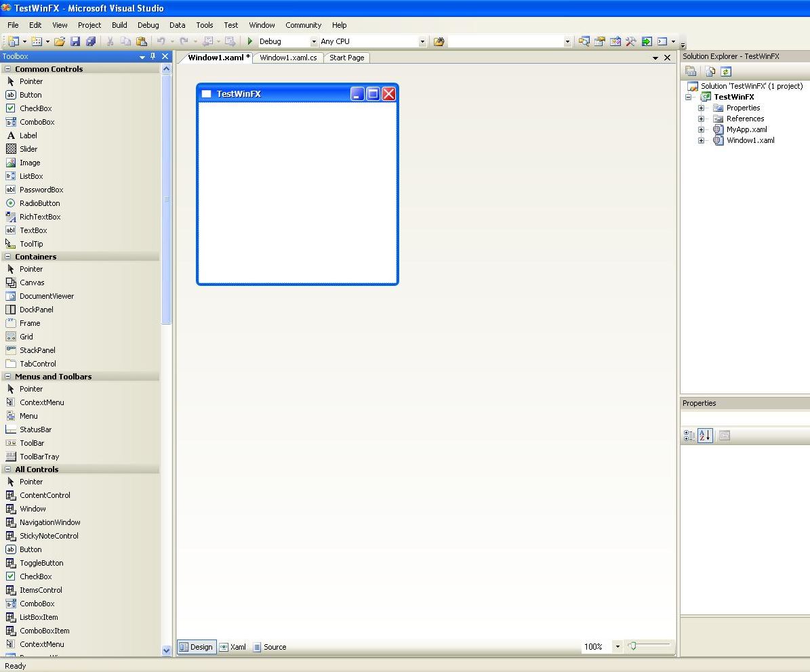The image size is (810, 672).
Task: Open the Properties Window toolbar icon
Action: pos(600,41)
